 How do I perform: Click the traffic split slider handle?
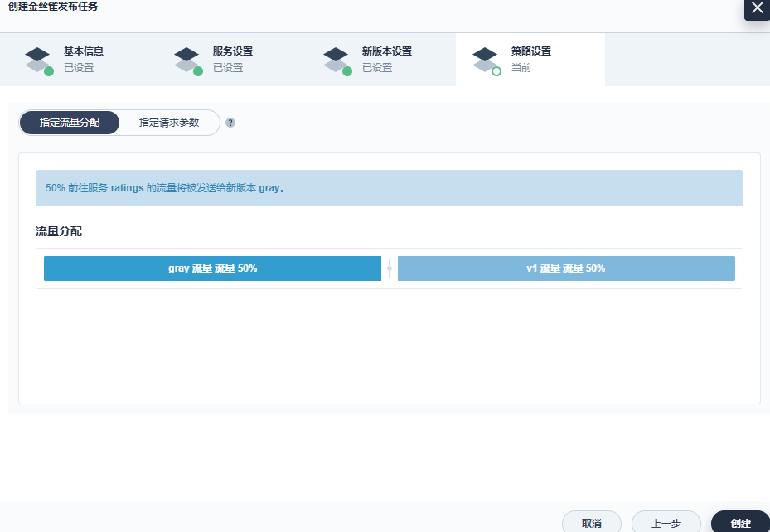tap(390, 268)
